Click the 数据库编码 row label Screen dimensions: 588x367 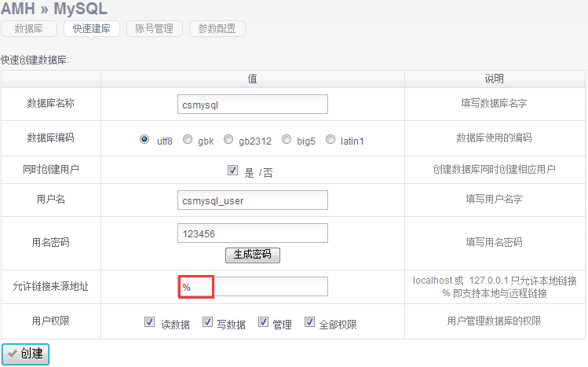(x=50, y=138)
